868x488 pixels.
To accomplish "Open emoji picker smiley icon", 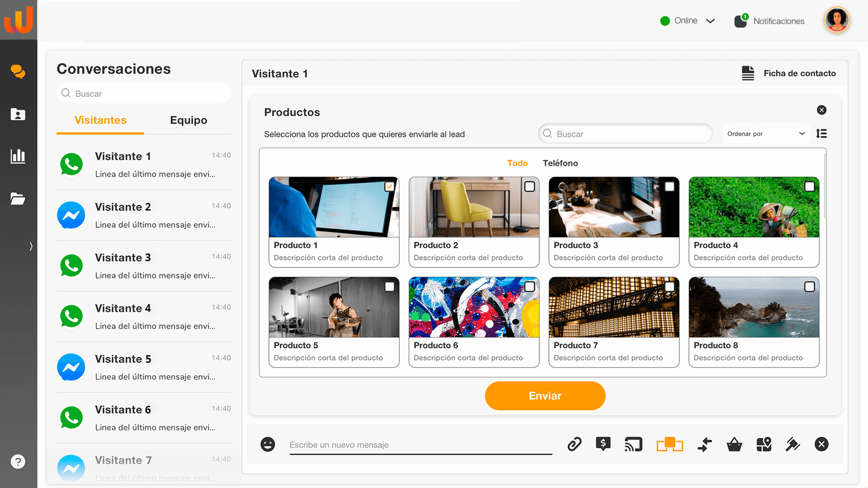I will tap(268, 444).
